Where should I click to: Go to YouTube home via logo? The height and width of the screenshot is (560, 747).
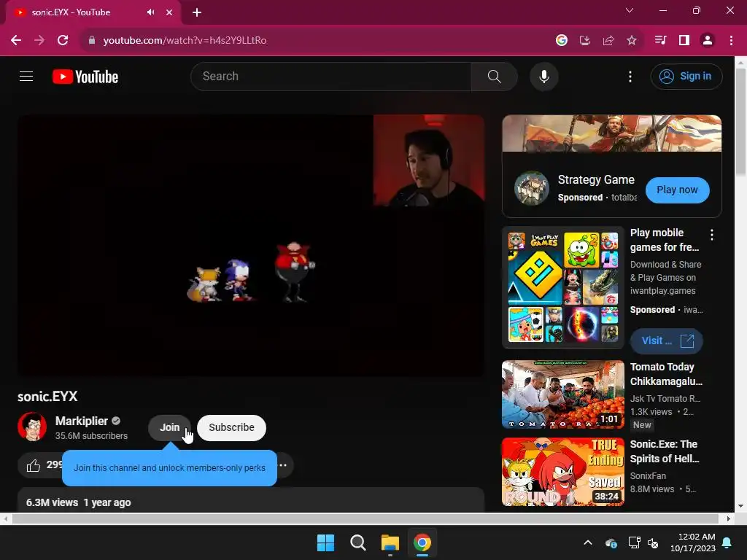tap(85, 77)
